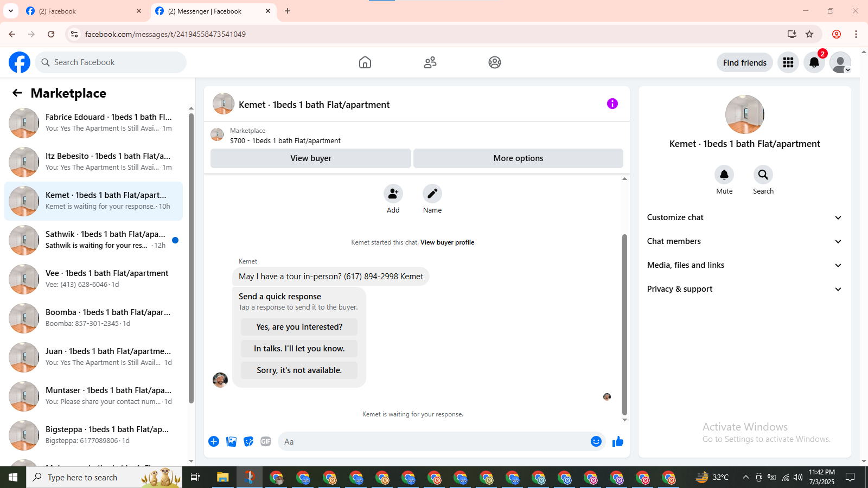Click the chat message scrollbar

click(624, 324)
